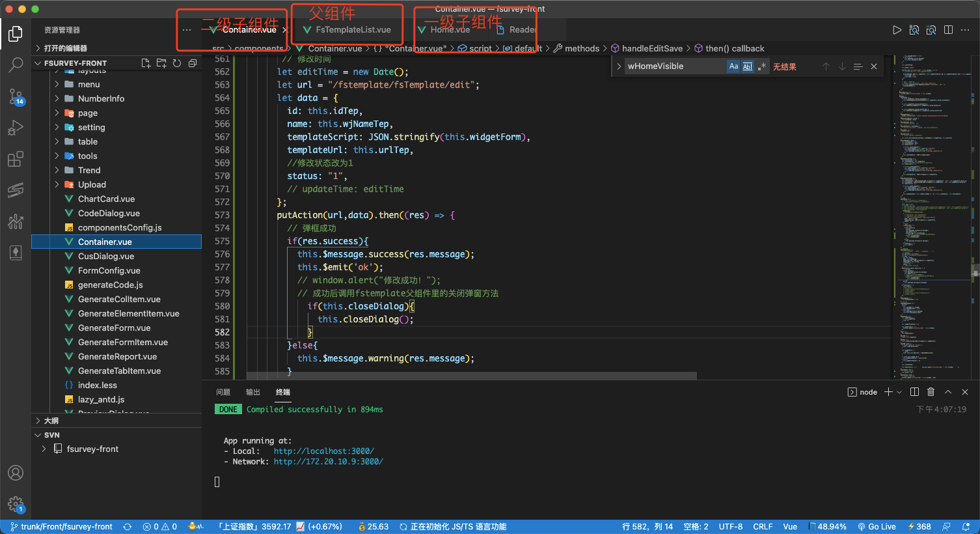Open Source Control view with 14 badge
Screen dimensions: 980x534
pyautogui.click(x=16, y=96)
